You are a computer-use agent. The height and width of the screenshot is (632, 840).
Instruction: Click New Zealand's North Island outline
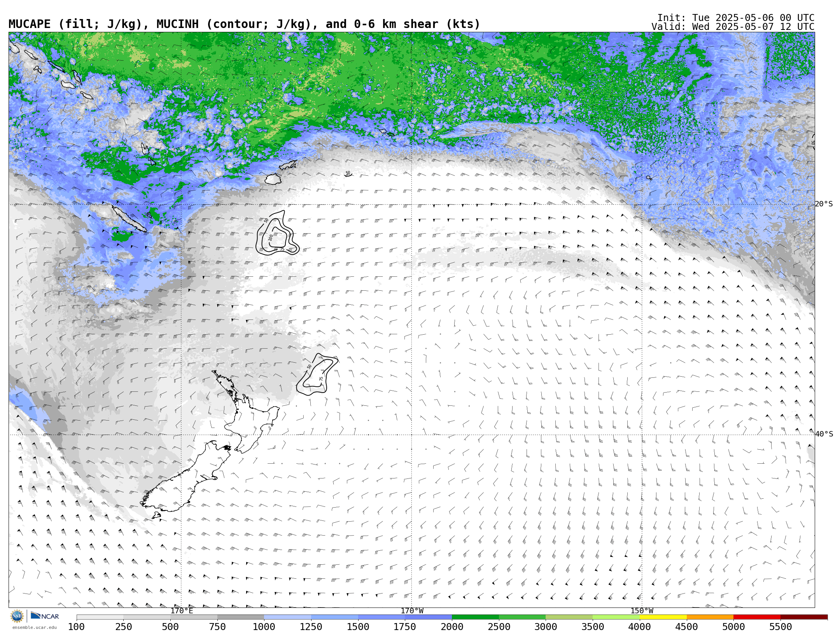[249, 416]
